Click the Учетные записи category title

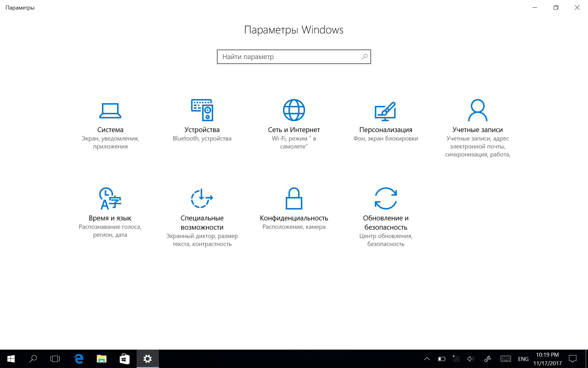point(478,130)
